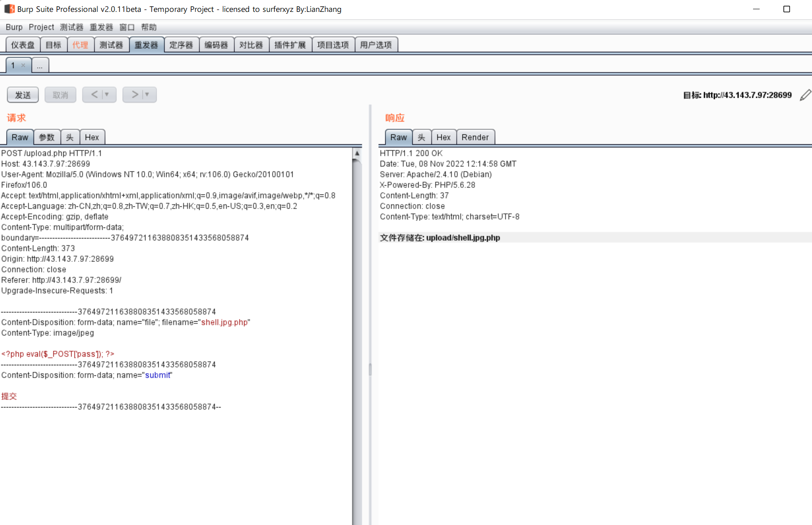The height and width of the screenshot is (525, 812).
Task: Switch to the 测试器 tool tab
Action: tap(111, 45)
